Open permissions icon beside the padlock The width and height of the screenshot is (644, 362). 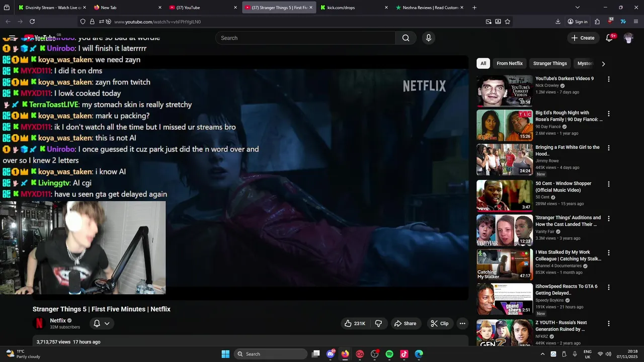point(101,22)
